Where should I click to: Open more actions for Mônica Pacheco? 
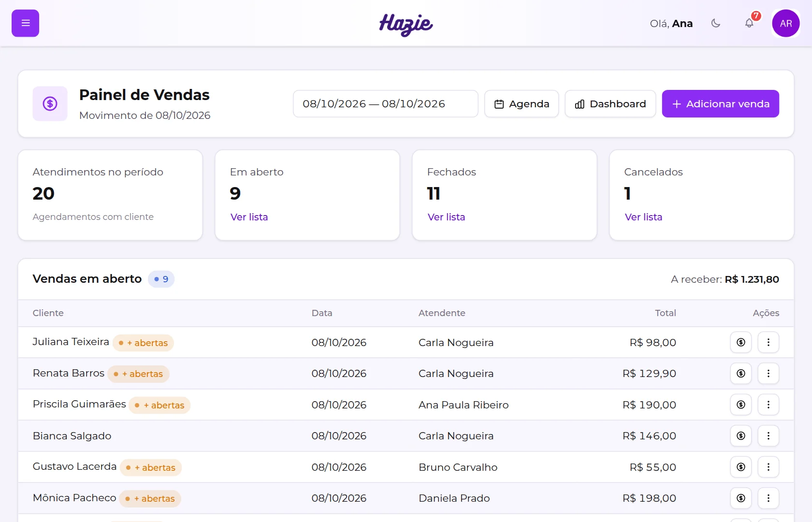(x=768, y=498)
